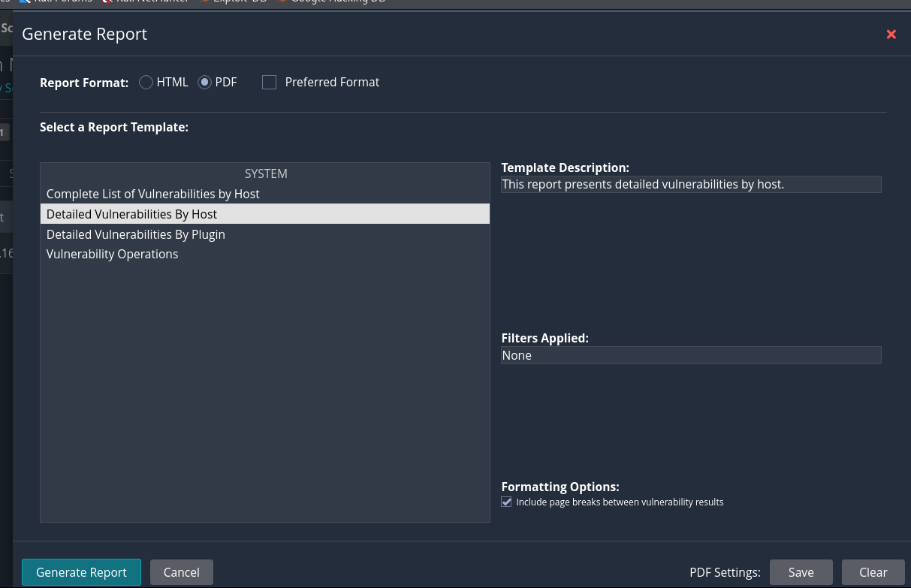Click the SYSTEM template group header
The image size is (911, 588).
(266, 173)
